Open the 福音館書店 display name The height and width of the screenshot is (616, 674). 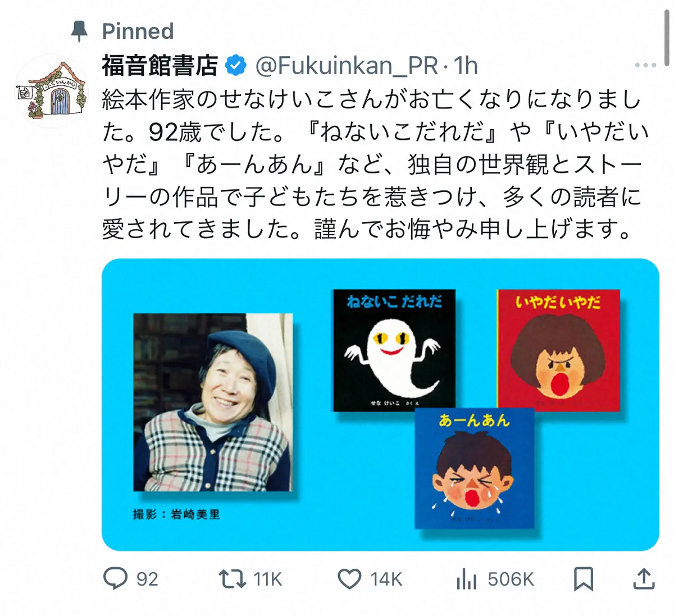[160, 66]
